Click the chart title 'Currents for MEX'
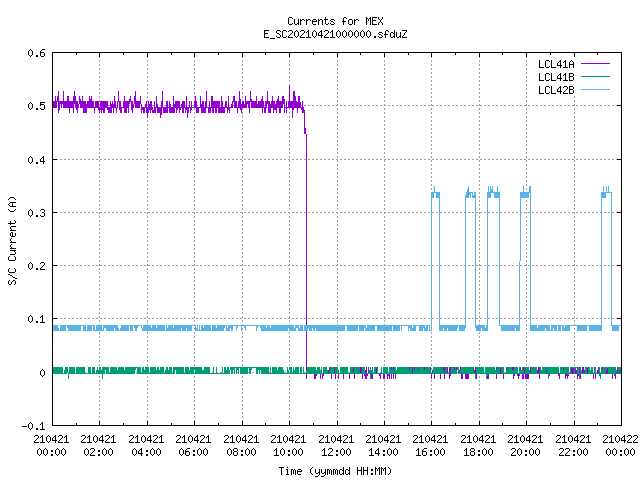This screenshot has width=640, height=480. pos(335,21)
